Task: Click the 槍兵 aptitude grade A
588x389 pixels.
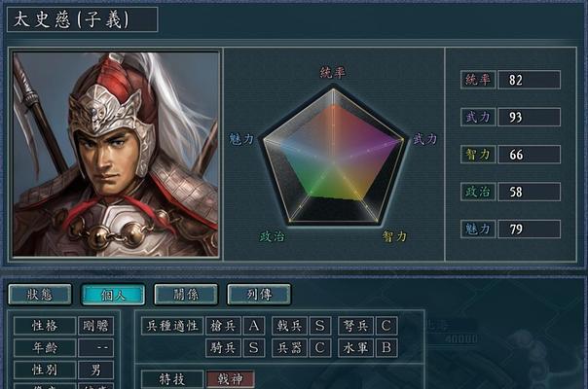Action: 254,325
